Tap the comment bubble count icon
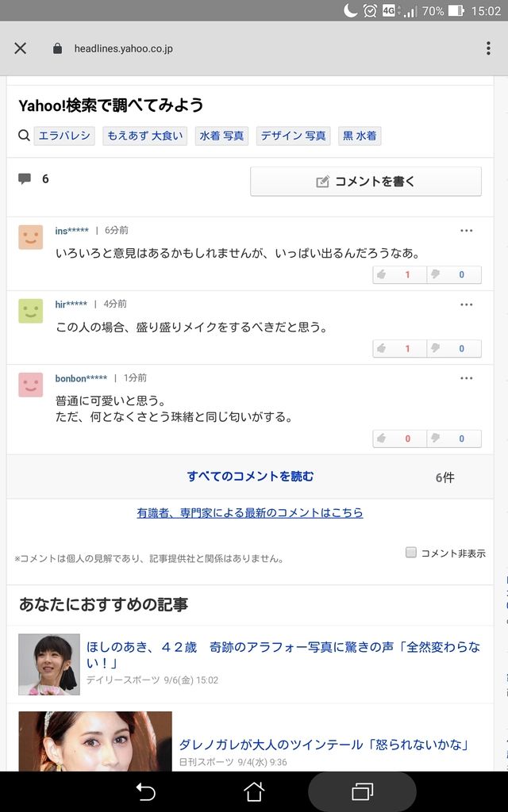Screen dimensions: 508x812 click(25, 179)
